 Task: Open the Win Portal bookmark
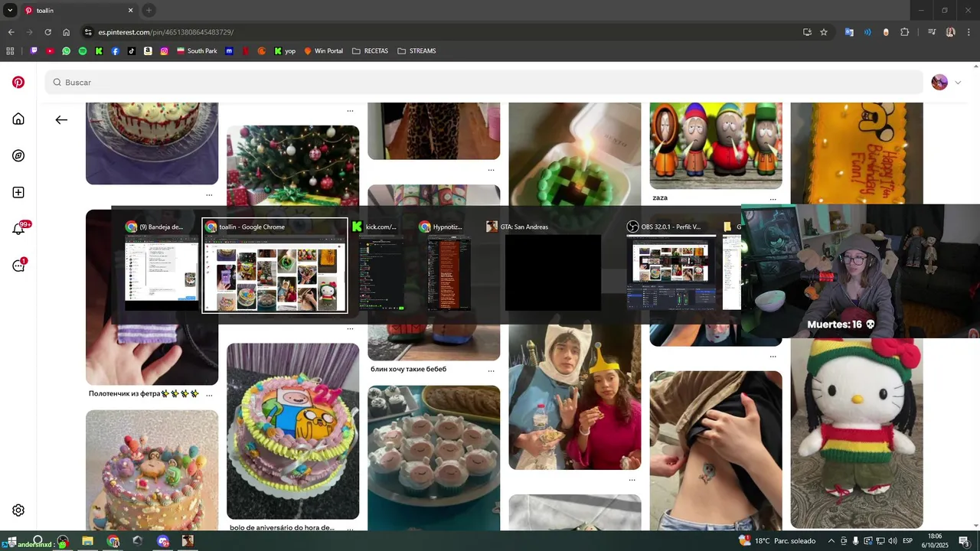tap(323, 51)
